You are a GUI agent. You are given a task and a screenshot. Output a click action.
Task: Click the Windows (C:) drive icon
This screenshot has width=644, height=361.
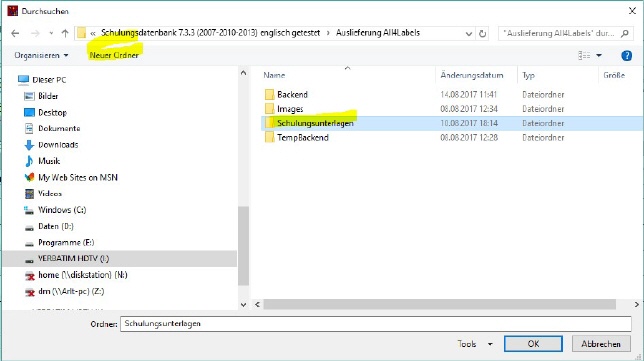[x=29, y=210]
